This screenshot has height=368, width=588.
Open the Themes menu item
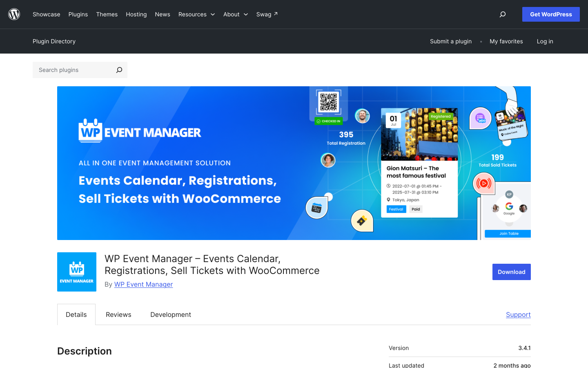107,14
